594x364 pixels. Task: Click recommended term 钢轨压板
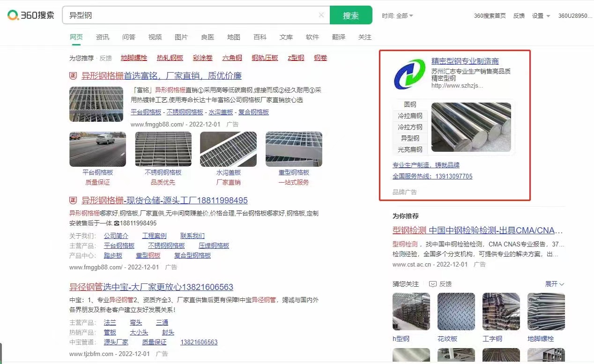click(x=265, y=58)
